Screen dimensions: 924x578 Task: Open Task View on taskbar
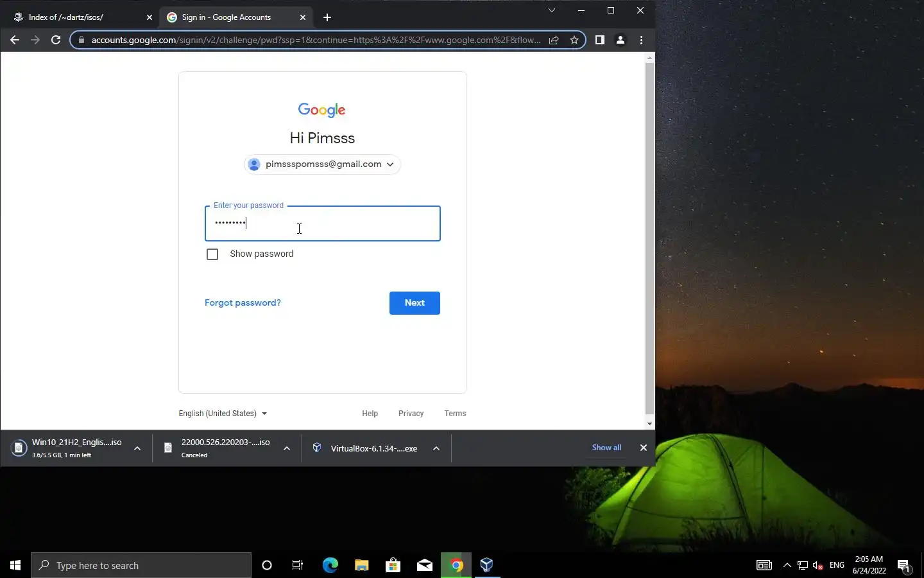pos(298,565)
